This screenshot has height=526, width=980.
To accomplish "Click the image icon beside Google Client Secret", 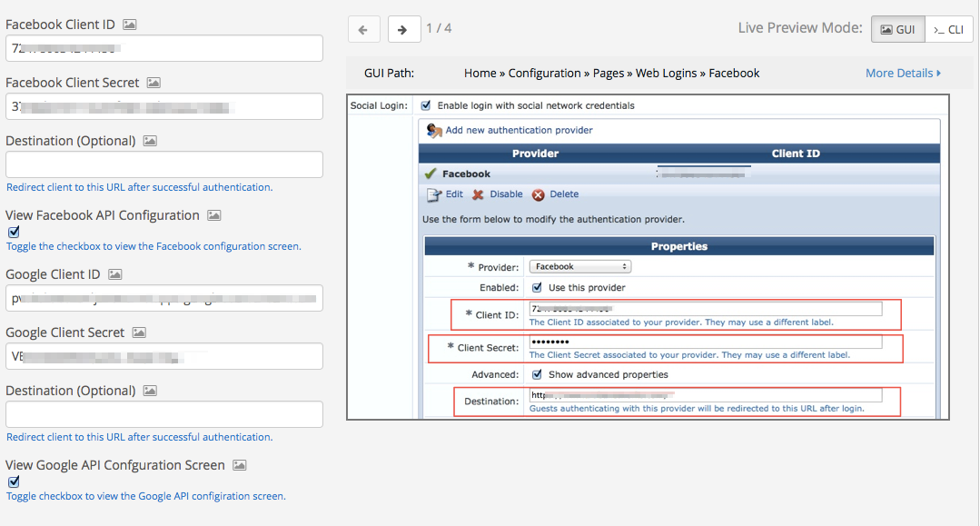I will [139, 332].
